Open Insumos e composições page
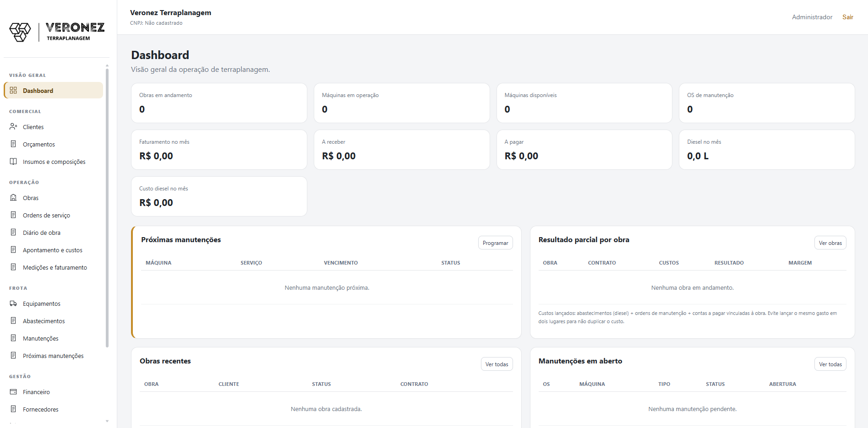The height and width of the screenshot is (428, 868). [54, 162]
